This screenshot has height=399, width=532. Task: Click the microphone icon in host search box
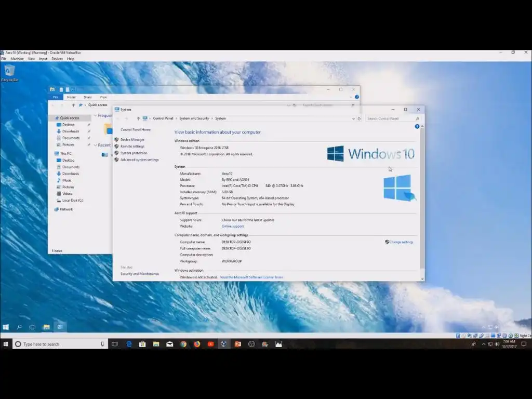pyautogui.click(x=102, y=344)
